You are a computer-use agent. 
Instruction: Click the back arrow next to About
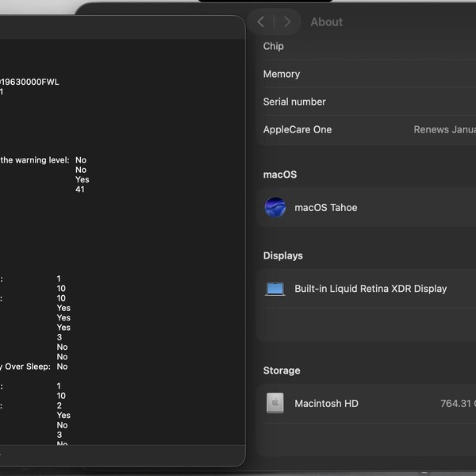(261, 22)
